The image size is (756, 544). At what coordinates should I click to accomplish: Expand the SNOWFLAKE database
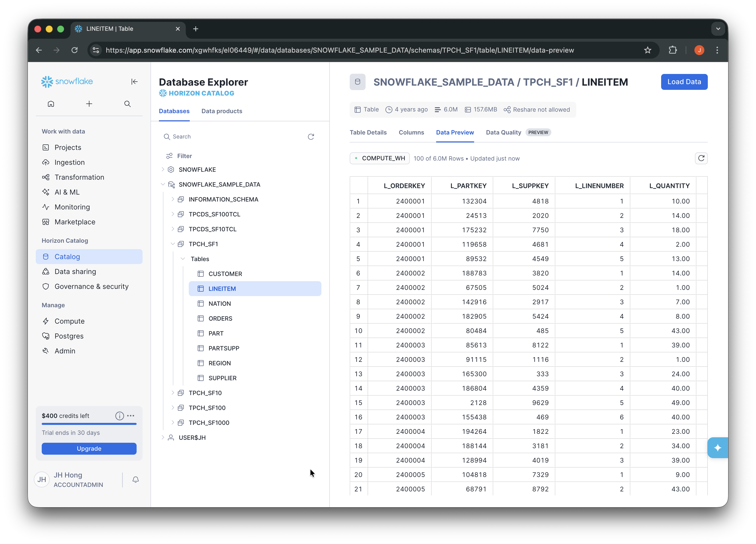(x=163, y=170)
